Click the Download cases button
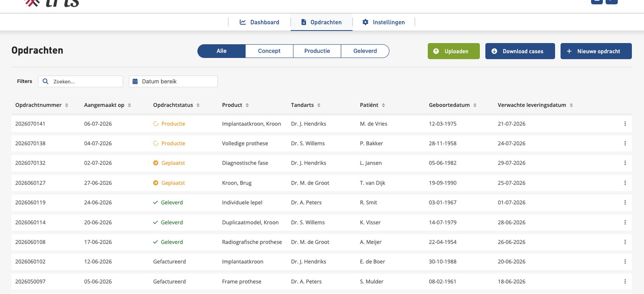644x294 pixels. (520, 51)
